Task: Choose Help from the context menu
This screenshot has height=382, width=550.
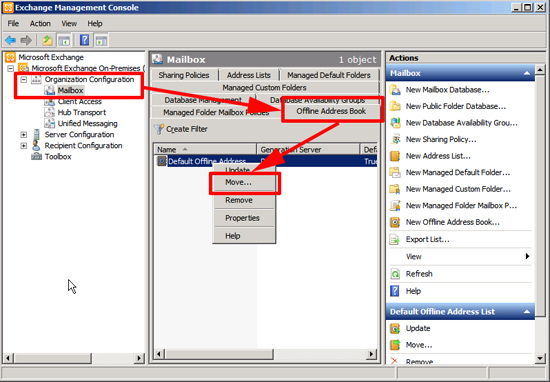Action: 244,236
